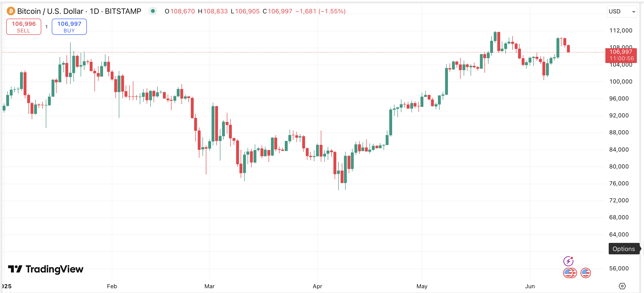Open chart settings via the hexagon gear icon
The height and width of the screenshot is (293, 644).
[x=622, y=286]
